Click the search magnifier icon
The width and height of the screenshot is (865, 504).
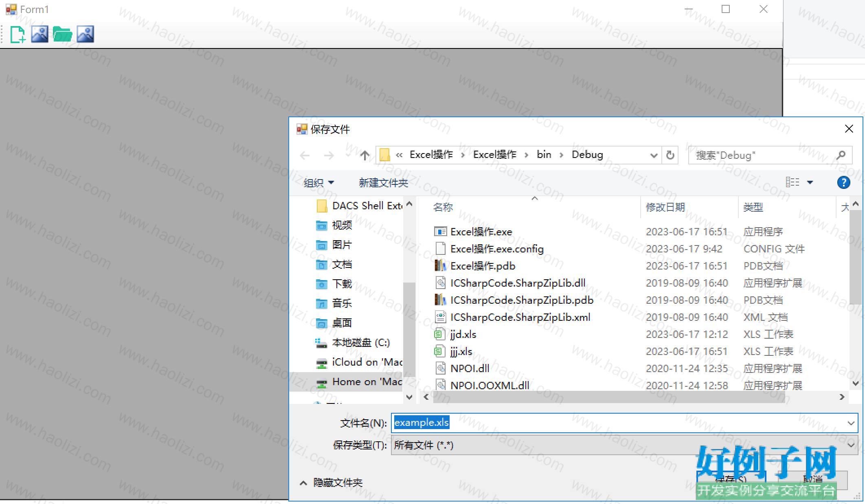841,155
